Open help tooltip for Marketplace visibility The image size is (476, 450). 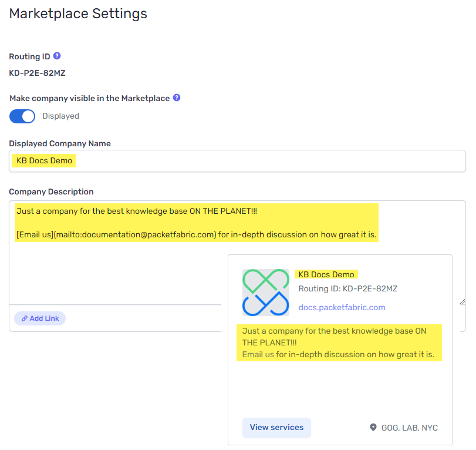[x=177, y=98]
